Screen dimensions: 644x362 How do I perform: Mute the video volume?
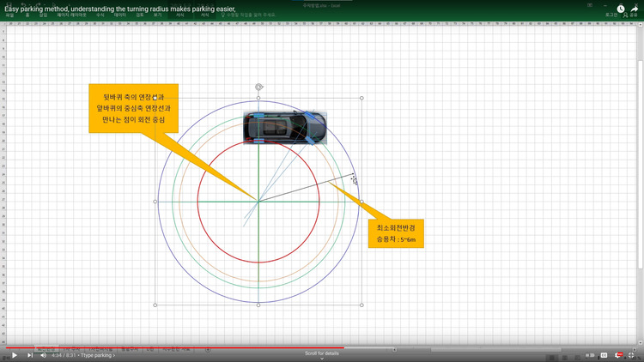pos(44,355)
